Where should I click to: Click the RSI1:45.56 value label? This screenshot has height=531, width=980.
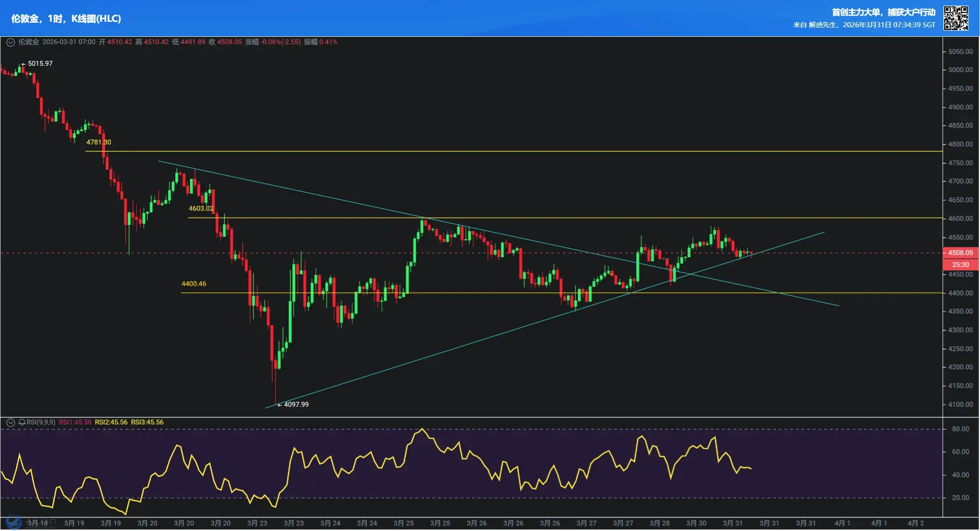[75, 422]
